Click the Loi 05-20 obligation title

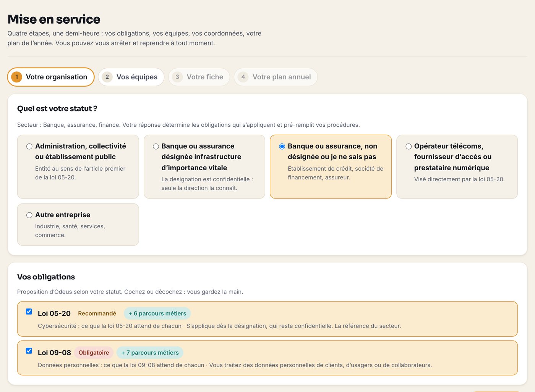[x=54, y=313]
